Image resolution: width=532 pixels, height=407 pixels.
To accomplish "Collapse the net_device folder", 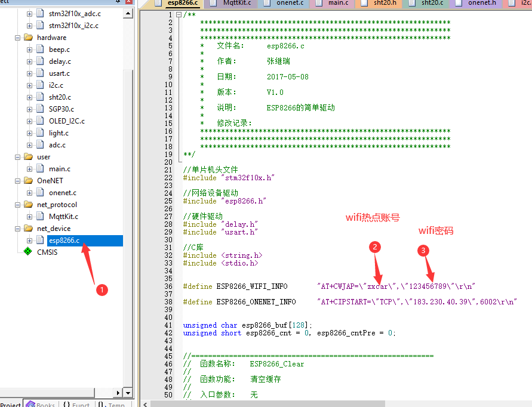I will [18, 229].
